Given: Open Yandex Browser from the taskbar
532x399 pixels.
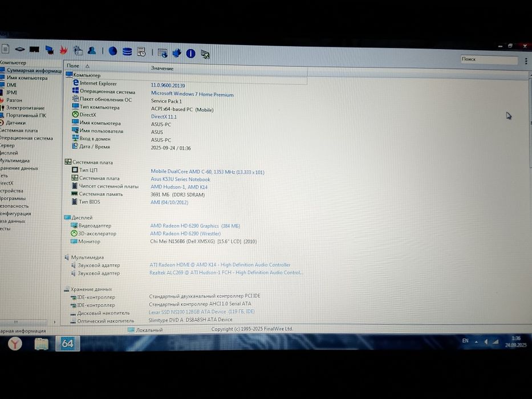Looking at the screenshot, I should click(x=15, y=344).
